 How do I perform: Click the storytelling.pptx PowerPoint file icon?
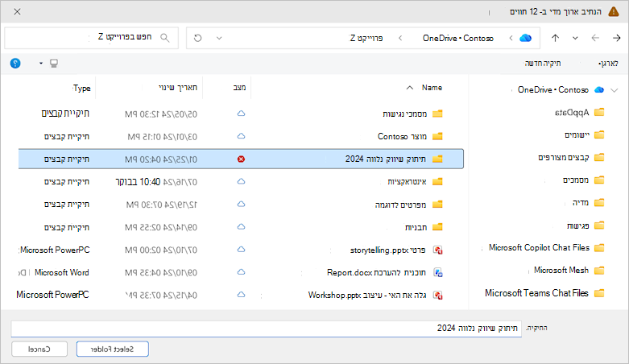coord(437,250)
